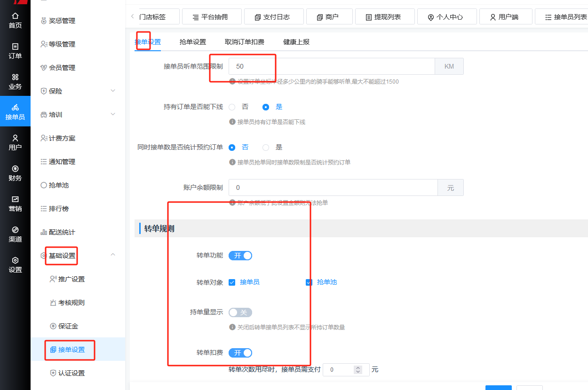588x390 pixels.
Task: Click the 等级管理 icon in the sidebar
Action: coord(44,44)
